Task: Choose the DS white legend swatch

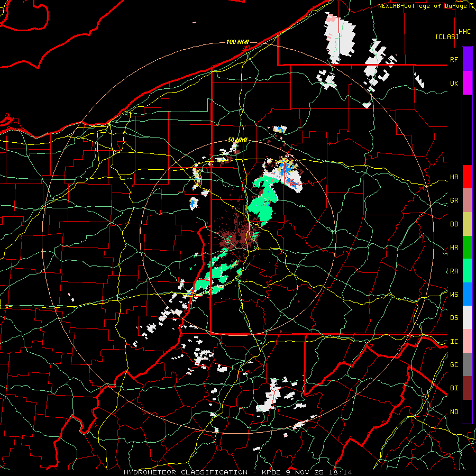Action: click(467, 317)
